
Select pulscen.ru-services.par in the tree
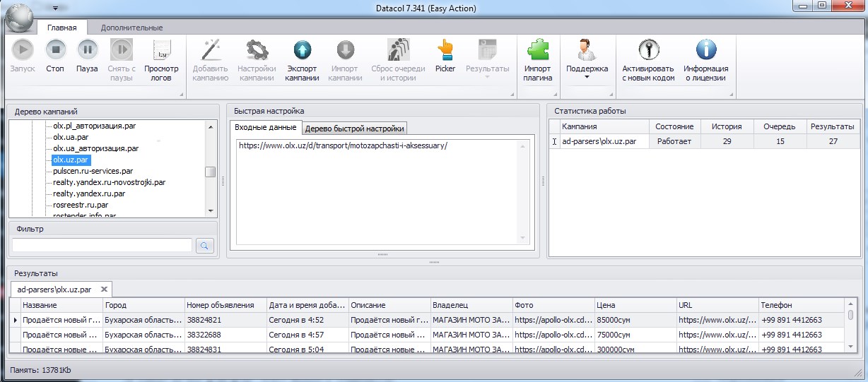[93, 171]
